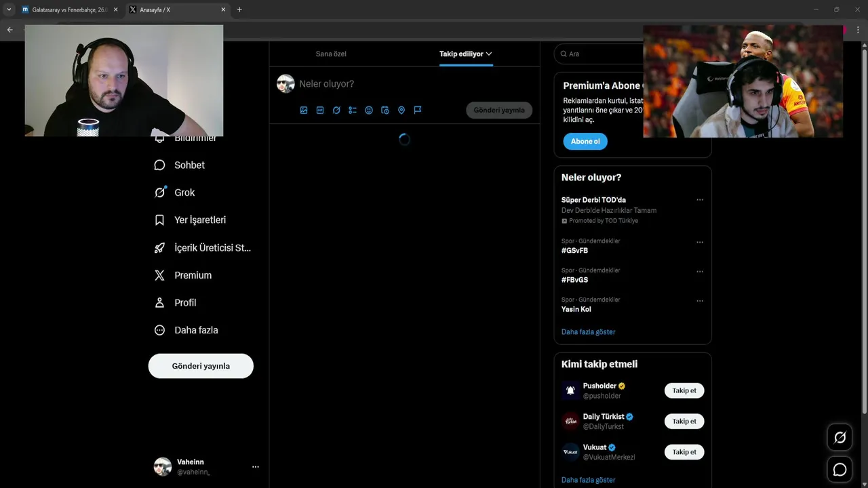Viewport: 868px width, 488px height.
Task: Open Sohbet from the sidebar
Action: click(180, 165)
